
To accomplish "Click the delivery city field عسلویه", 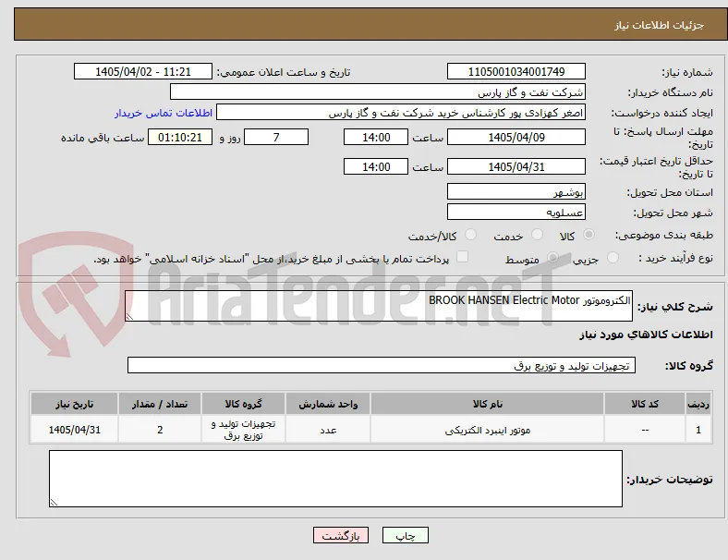I will point(516,213).
